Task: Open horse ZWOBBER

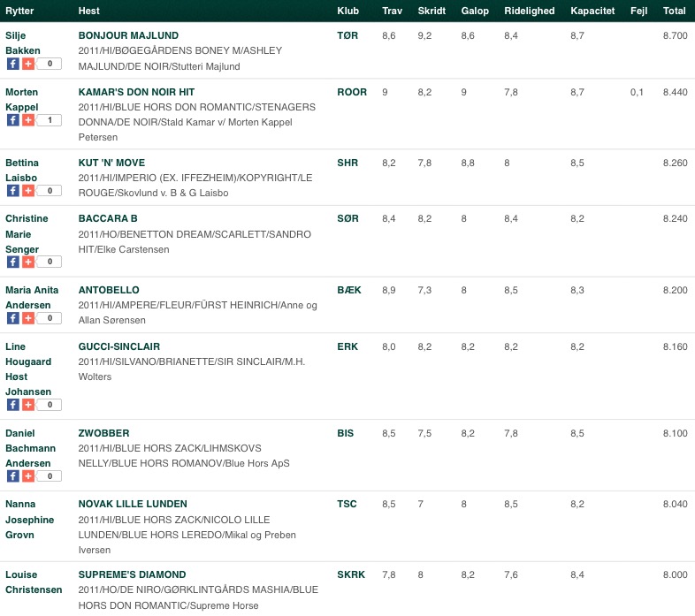Action: point(104,433)
